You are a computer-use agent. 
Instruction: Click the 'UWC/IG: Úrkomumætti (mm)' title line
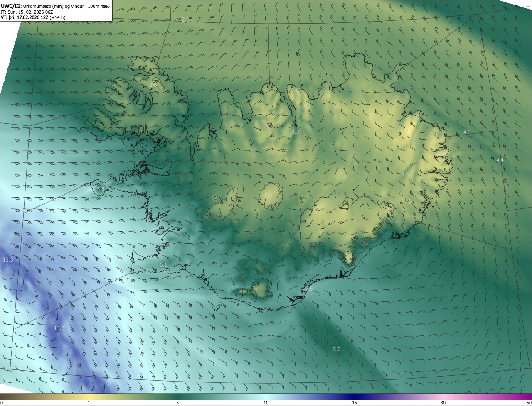pyautogui.click(x=55, y=5)
